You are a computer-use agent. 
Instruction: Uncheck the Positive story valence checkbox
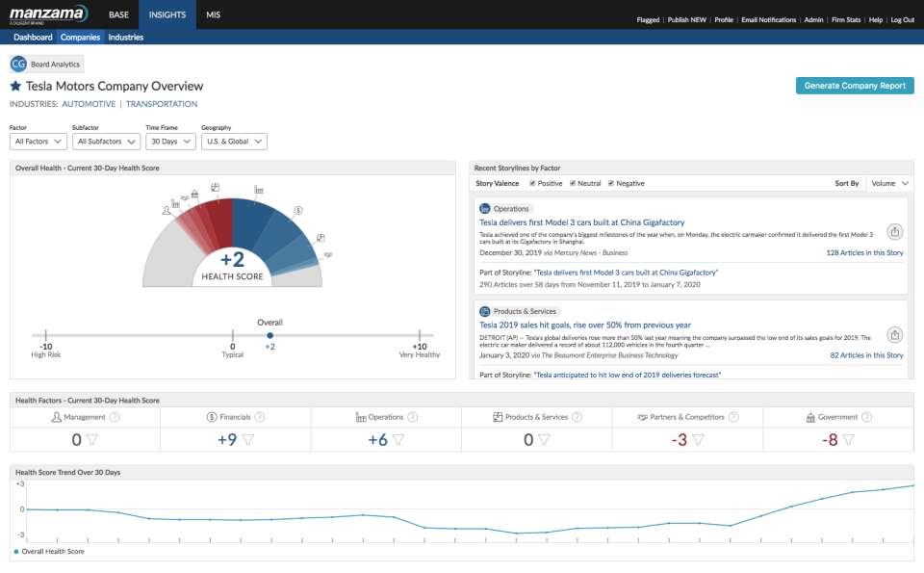pyautogui.click(x=531, y=183)
